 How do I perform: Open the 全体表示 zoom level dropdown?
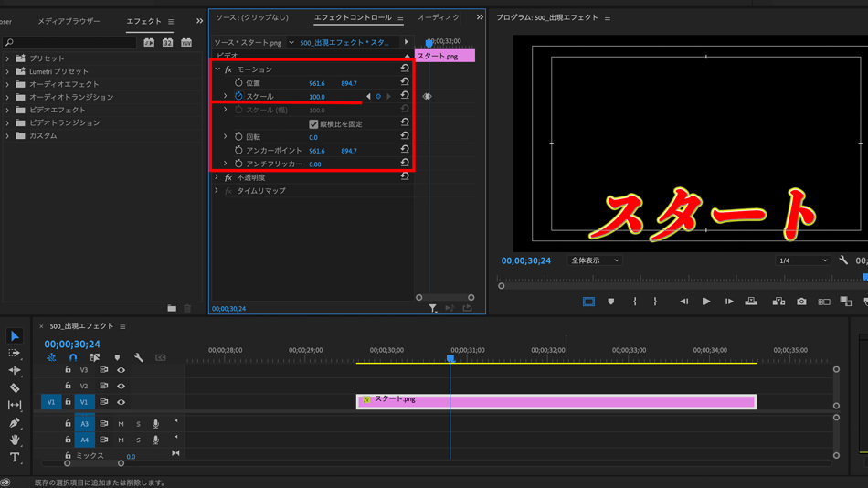595,260
